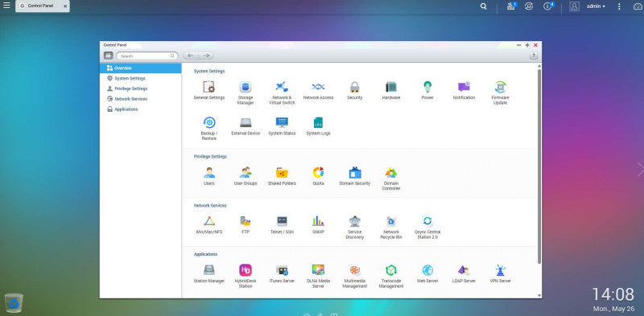
Task: Open System Status
Action: point(282,126)
